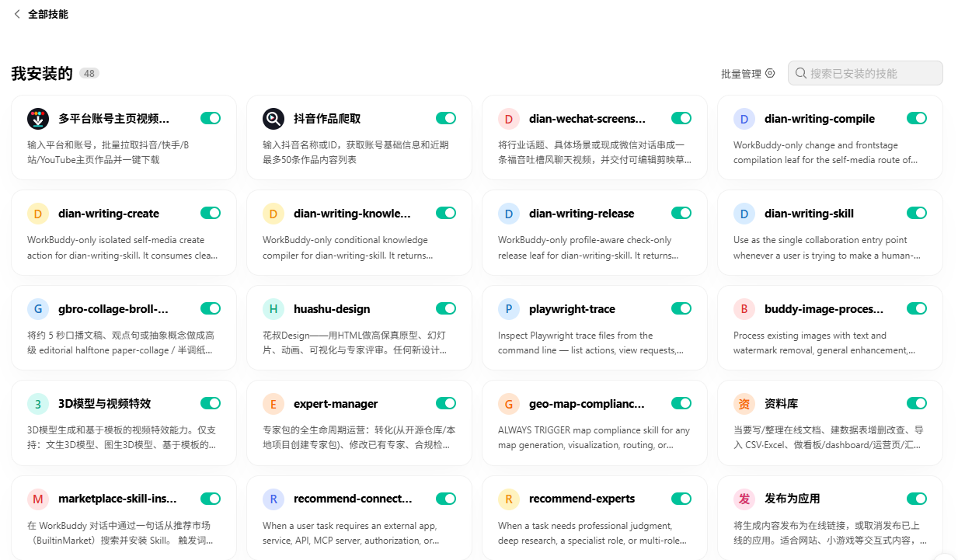Disable the dian-writing-skill toggle

(917, 213)
